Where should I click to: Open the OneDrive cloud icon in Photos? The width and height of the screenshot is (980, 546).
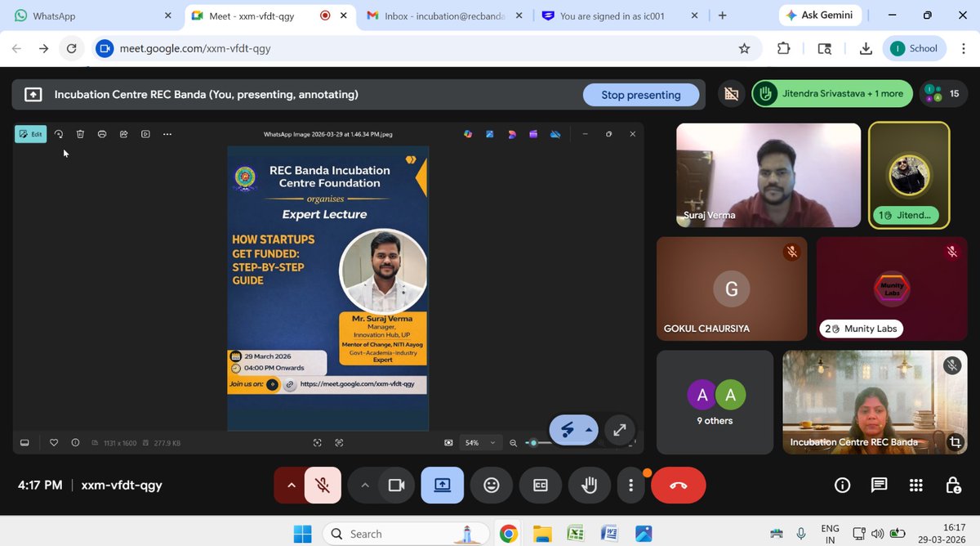(x=555, y=134)
